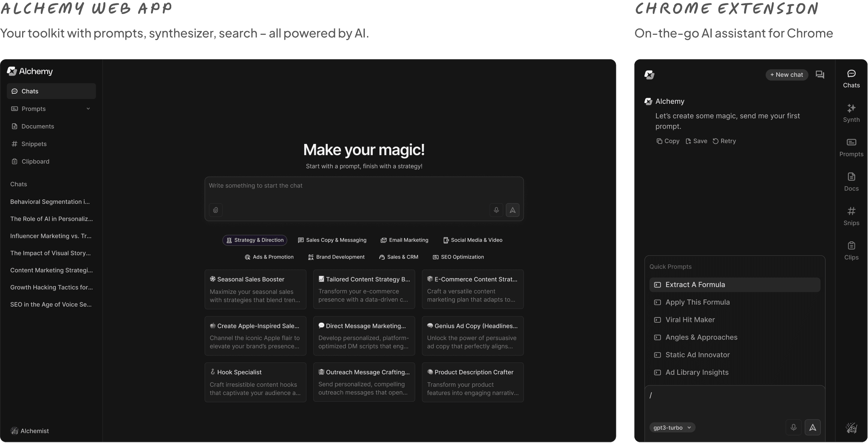Open the Genius Ad Copy prompt card
The image size is (868, 443).
pos(473,336)
